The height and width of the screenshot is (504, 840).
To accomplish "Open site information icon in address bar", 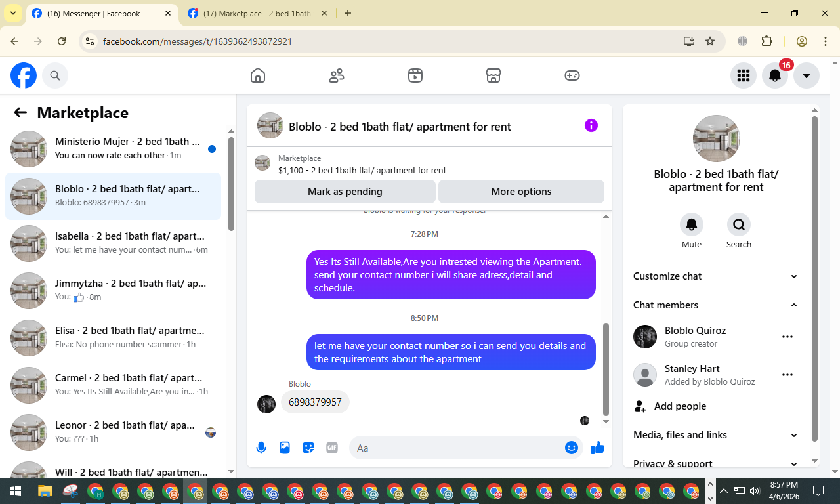I will [x=91, y=41].
